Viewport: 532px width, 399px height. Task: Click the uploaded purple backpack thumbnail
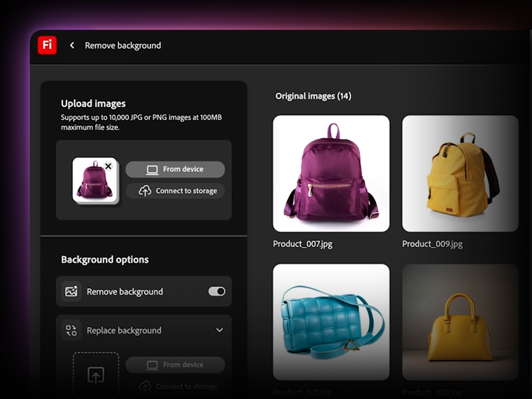click(94, 180)
